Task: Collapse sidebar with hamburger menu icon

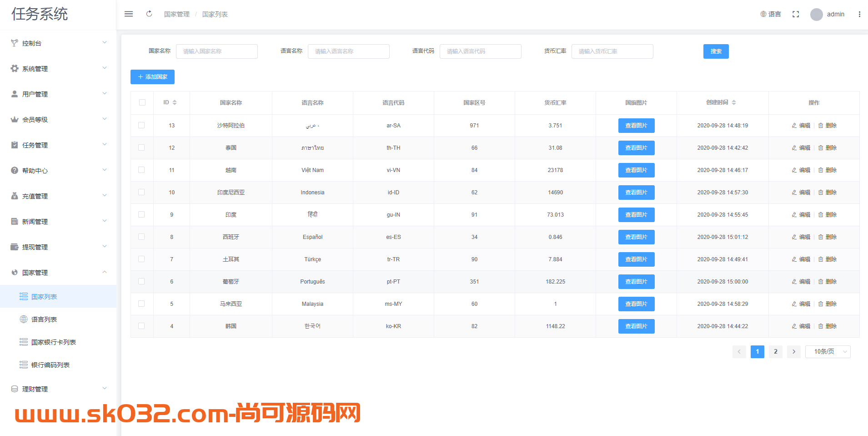Action: 129,14
